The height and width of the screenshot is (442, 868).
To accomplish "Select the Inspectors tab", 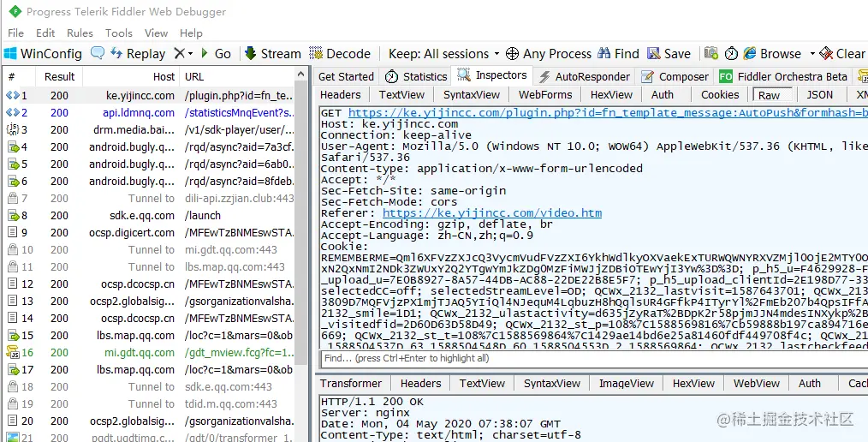I will click(492, 75).
